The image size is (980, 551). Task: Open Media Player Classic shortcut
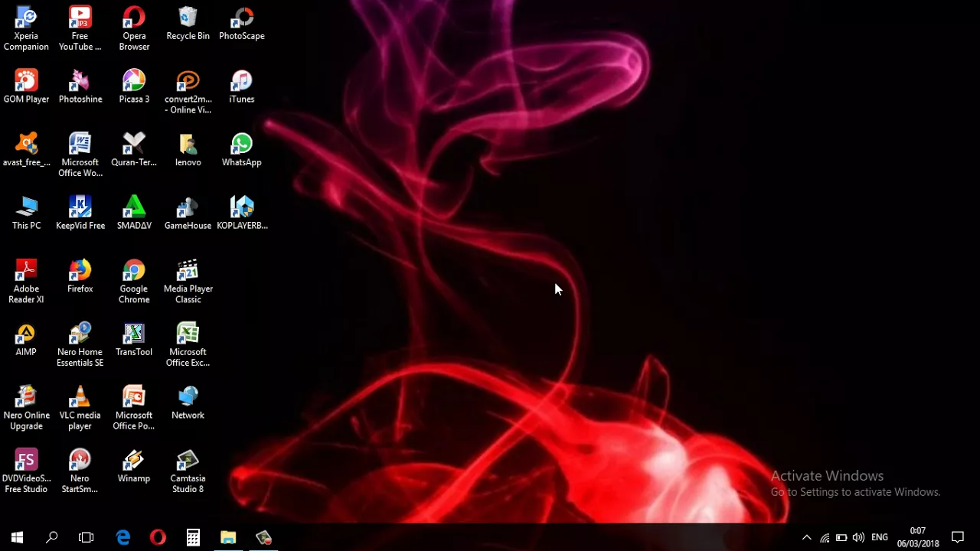click(188, 282)
